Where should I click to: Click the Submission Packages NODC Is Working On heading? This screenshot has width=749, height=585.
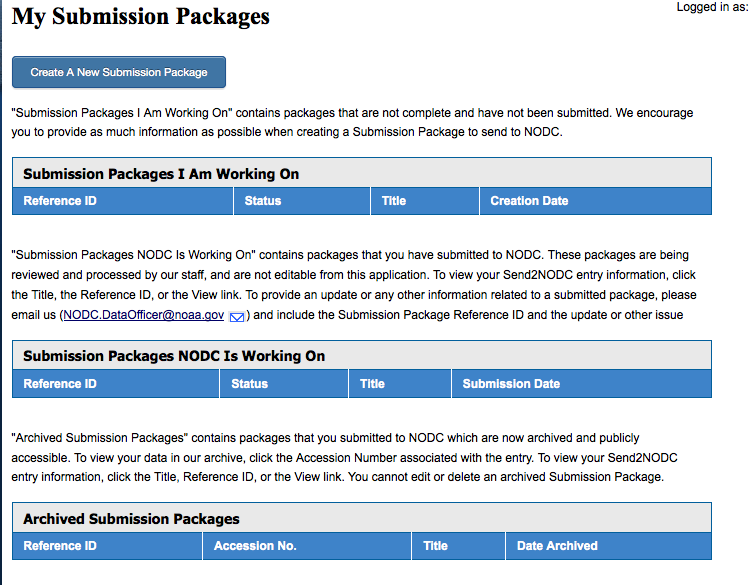[174, 356]
